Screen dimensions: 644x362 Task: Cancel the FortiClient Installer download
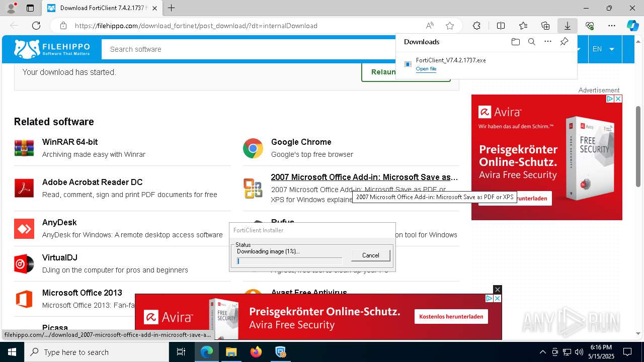click(371, 255)
